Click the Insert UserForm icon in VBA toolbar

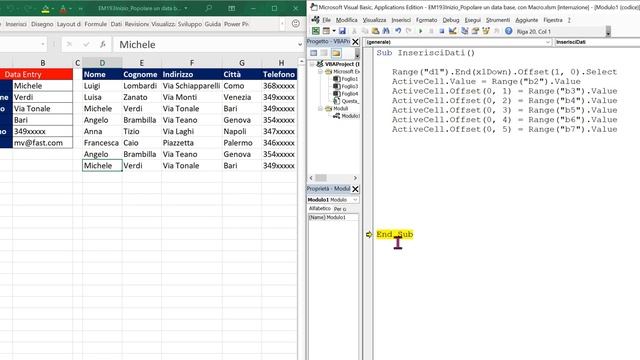point(326,31)
